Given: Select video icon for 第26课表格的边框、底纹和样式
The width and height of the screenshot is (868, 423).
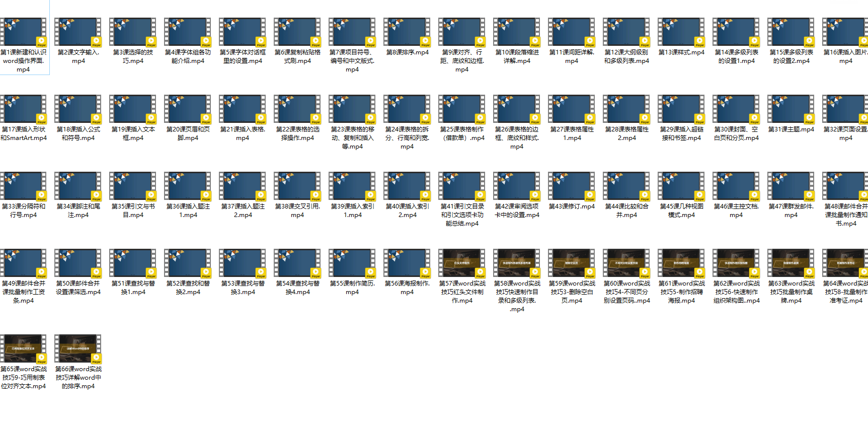Looking at the screenshot, I should tap(517, 109).
